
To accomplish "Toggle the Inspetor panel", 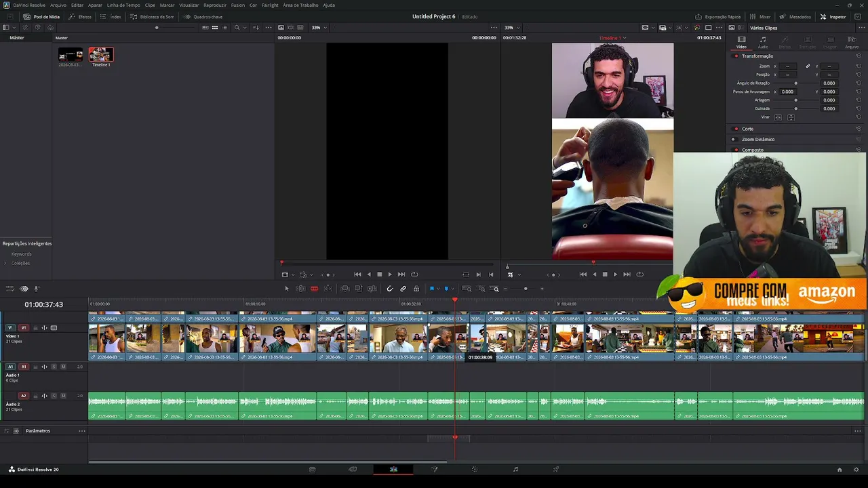I will coord(833,16).
